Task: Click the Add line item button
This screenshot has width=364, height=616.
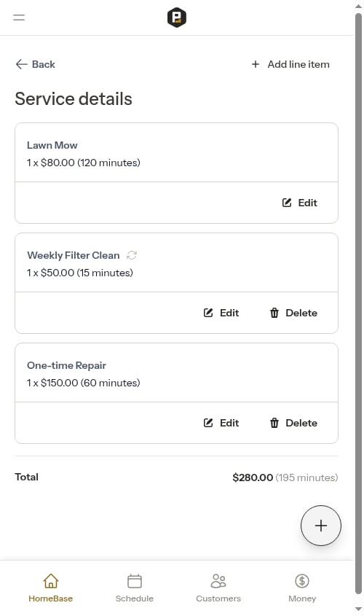Action: 290,64
